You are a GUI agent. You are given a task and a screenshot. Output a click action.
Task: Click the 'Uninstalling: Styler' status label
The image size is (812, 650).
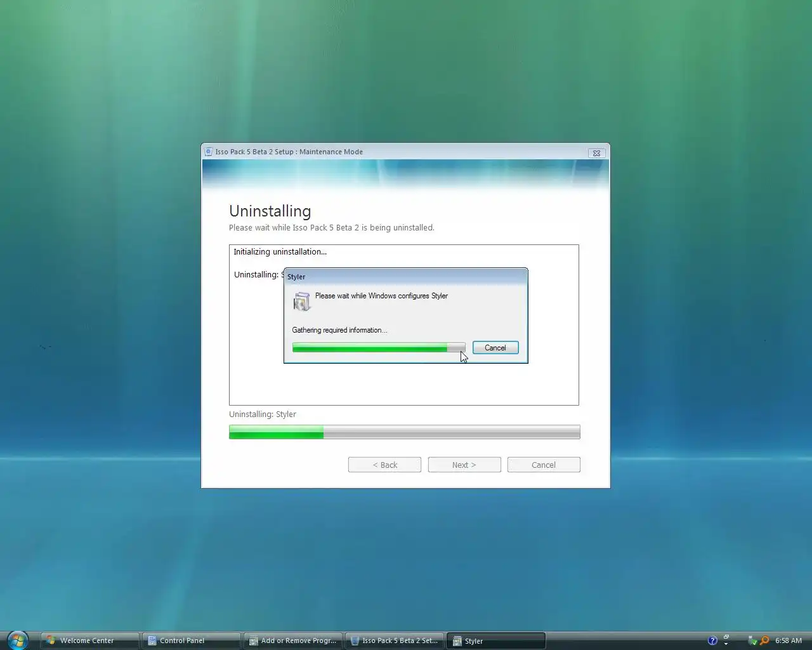point(263,414)
